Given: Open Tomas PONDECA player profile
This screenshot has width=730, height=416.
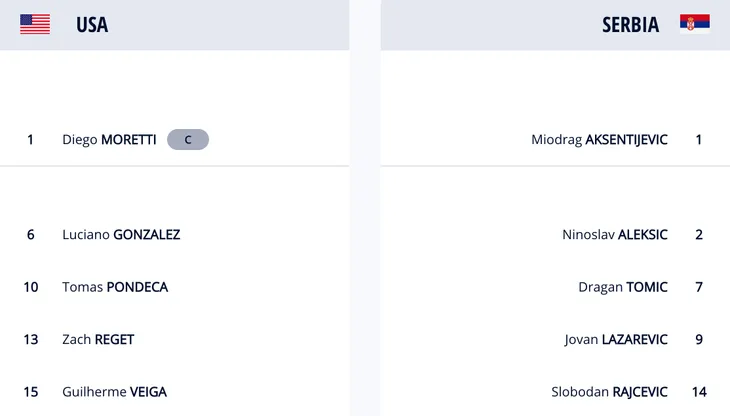Looking at the screenshot, I should point(115,287).
